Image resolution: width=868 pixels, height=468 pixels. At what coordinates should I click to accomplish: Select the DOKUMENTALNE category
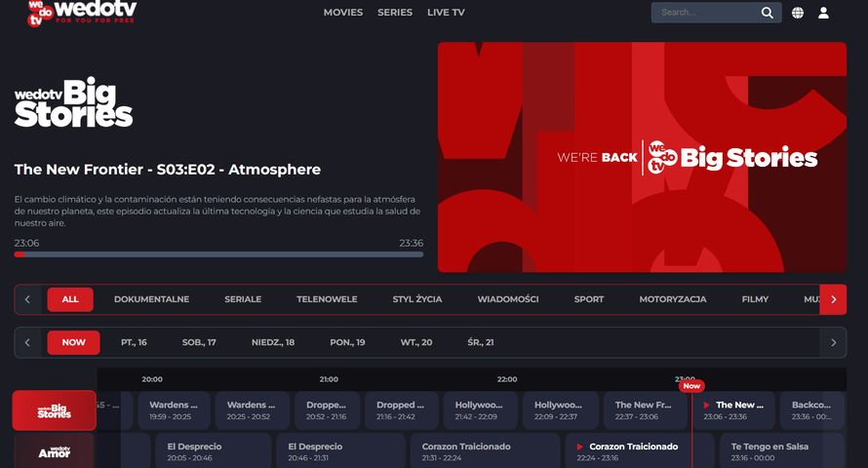coord(152,299)
